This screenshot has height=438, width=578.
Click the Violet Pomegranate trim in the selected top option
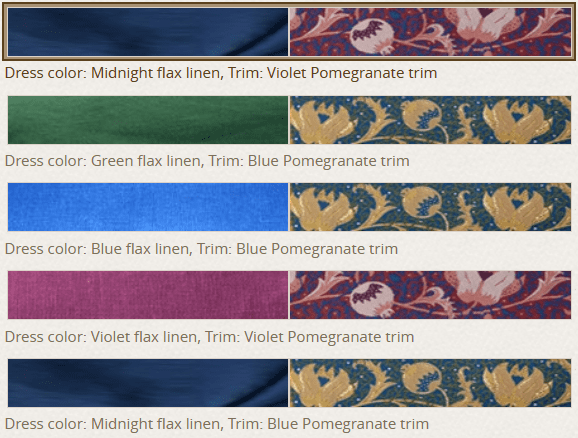(430, 32)
